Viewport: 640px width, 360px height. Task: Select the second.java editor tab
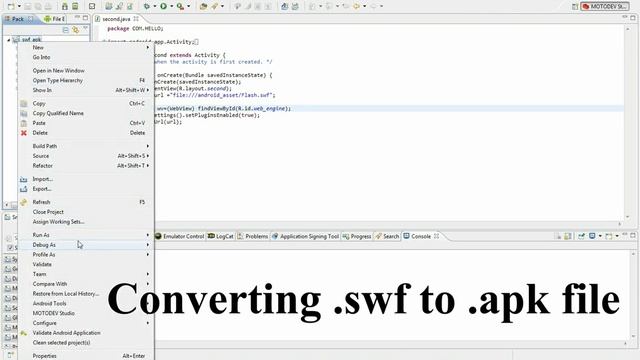point(116,19)
